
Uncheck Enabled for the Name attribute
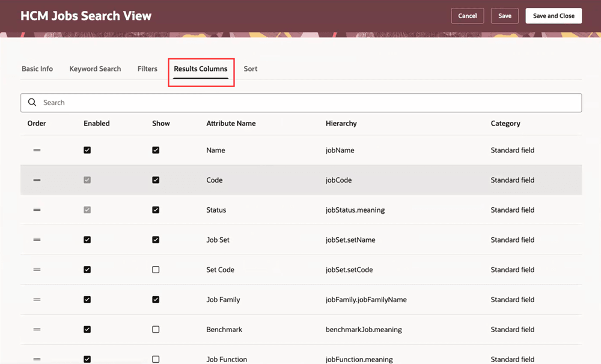click(87, 150)
